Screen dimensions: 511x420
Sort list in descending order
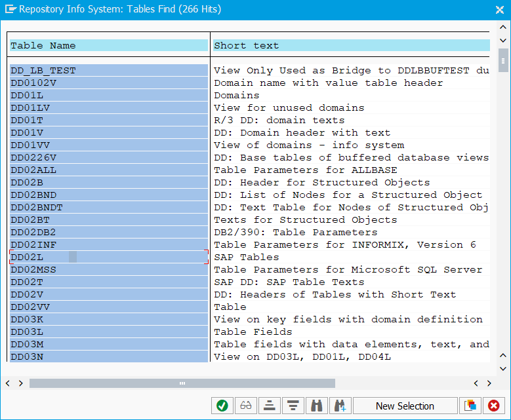click(293, 406)
